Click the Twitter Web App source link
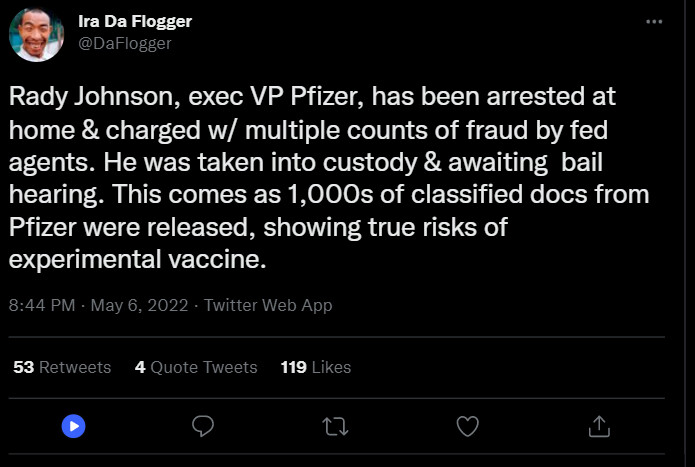This screenshot has width=695, height=467. tap(268, 305)
